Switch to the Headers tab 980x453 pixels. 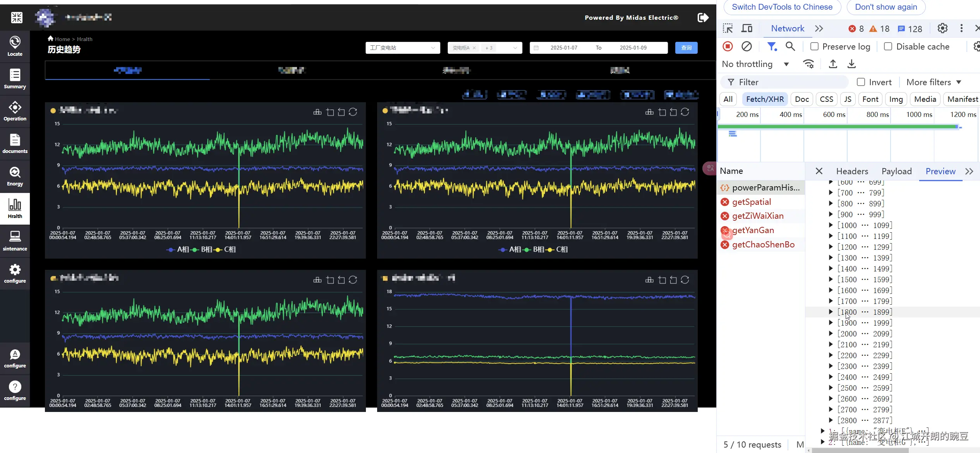pos(852,171)
